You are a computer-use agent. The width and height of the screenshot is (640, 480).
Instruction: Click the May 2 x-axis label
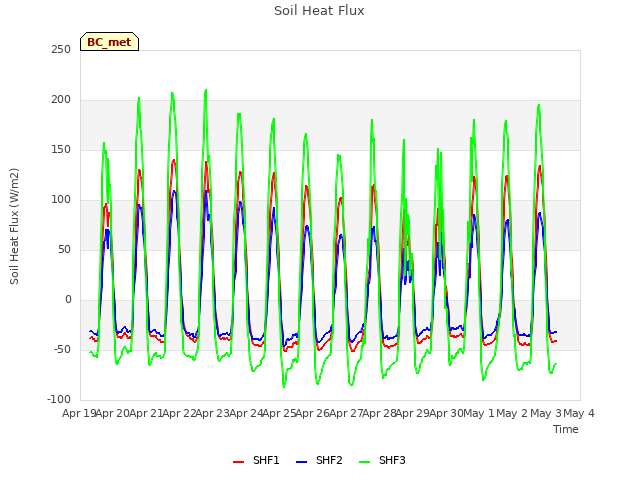pyautogui.click(x=513, y=413)
